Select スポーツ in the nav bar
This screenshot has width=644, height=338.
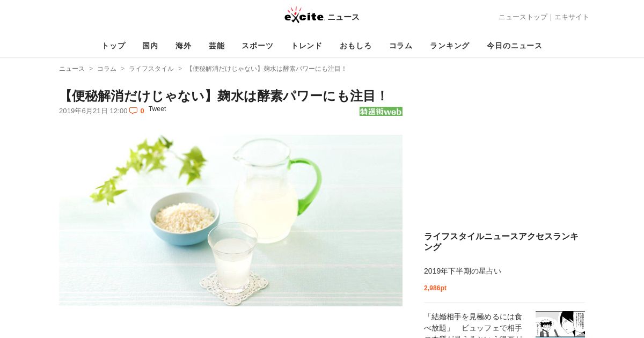pos(258,46)
